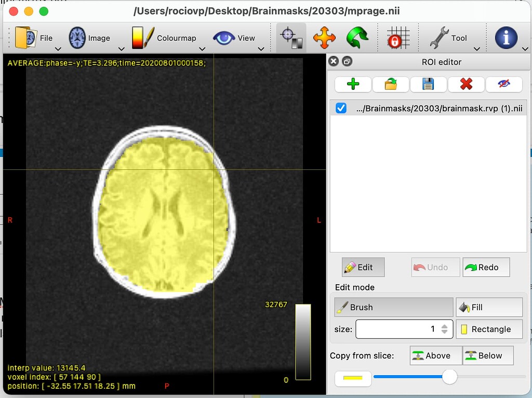The width and height of the screenshot is (532, 398).
Task: Click the View label in toolbar
Action: [x=246, y=38]
